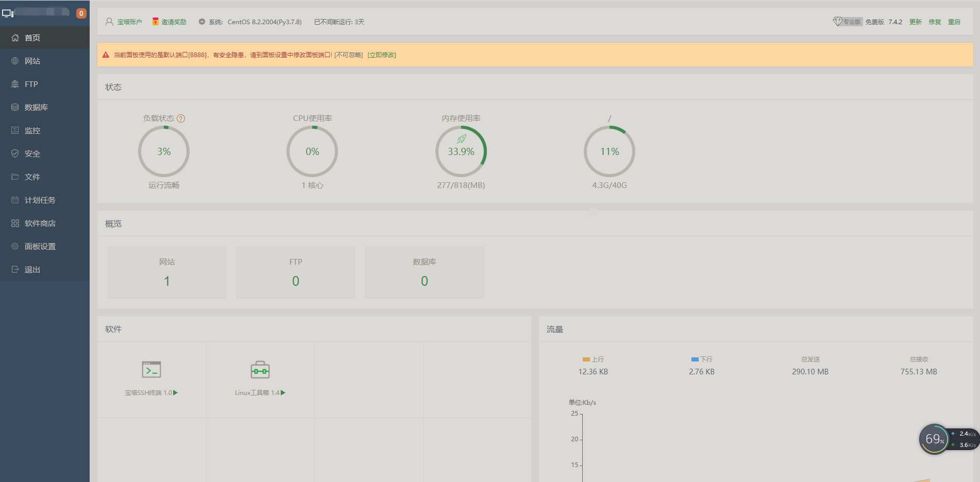This screenshot has height=482, width=980.
Task: Click the 290.10 MB total sent value
Action: coord(810,372)
